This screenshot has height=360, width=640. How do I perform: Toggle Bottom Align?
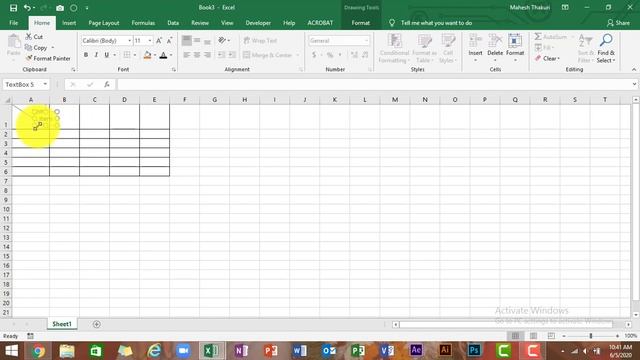pos(207,40)
